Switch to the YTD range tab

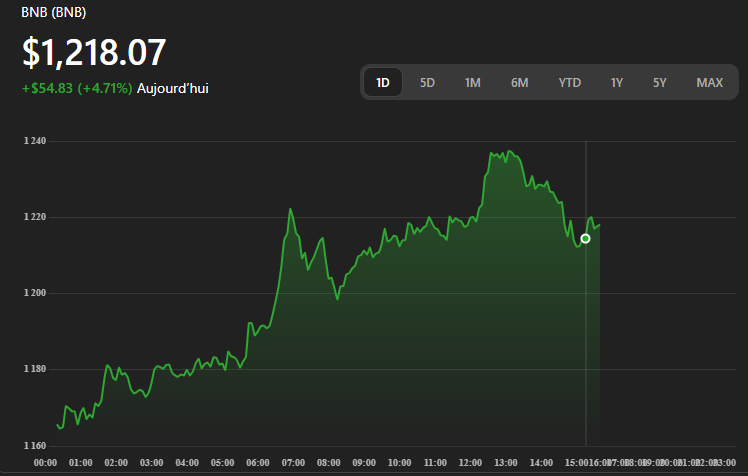coord(570,82)
